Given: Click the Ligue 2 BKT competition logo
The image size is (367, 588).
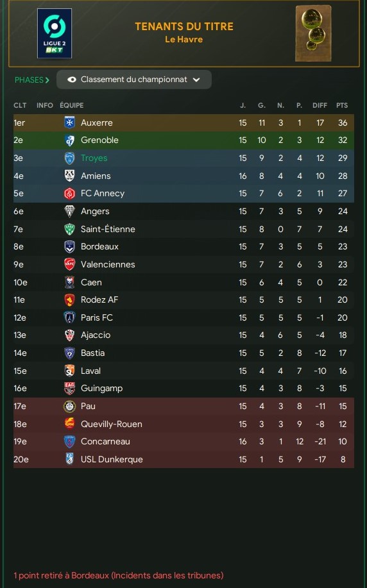Looking at the screenshot, I should 55,33.
